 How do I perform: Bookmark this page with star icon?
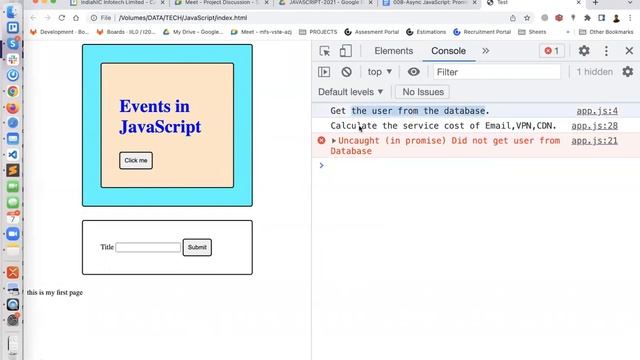point(527,18)
